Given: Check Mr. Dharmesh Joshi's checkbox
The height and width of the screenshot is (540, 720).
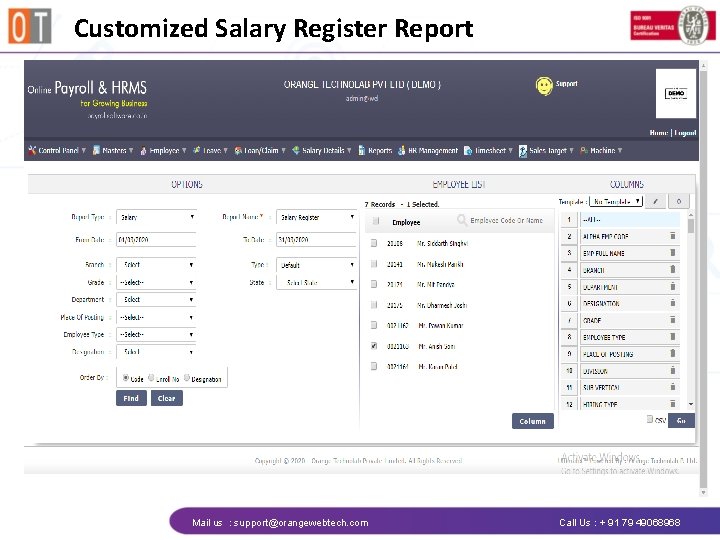Looking at the screenshot, I should [374, 304].
